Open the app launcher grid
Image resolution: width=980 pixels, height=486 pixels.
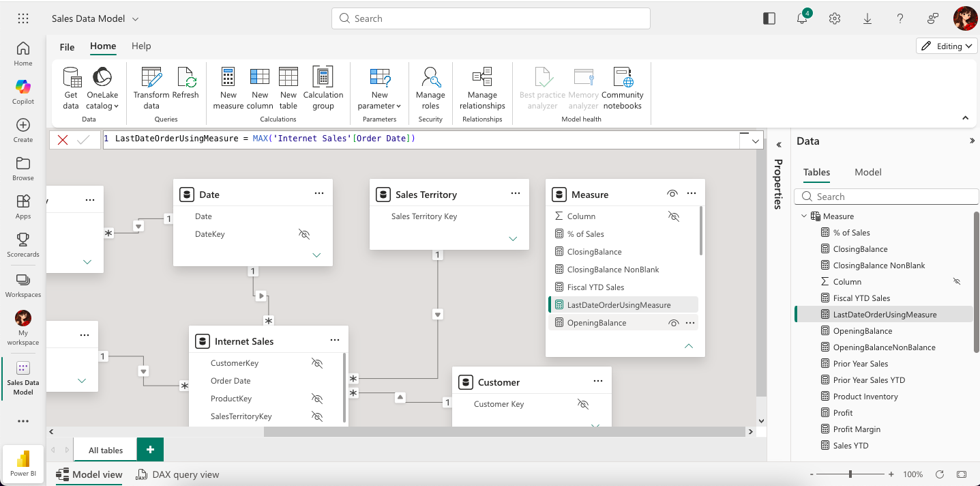(x=23, y=18)
